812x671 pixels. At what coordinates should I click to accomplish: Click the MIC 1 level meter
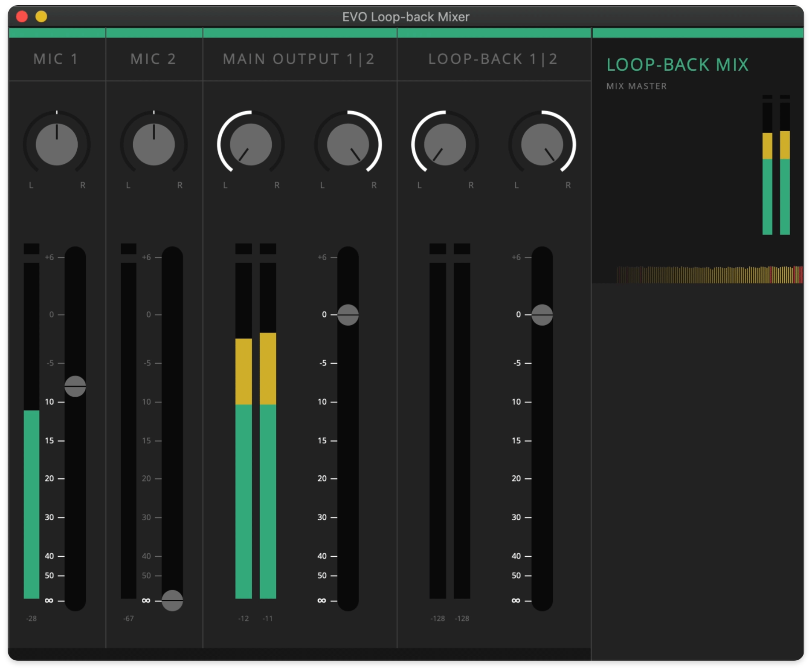click(32, 426)
